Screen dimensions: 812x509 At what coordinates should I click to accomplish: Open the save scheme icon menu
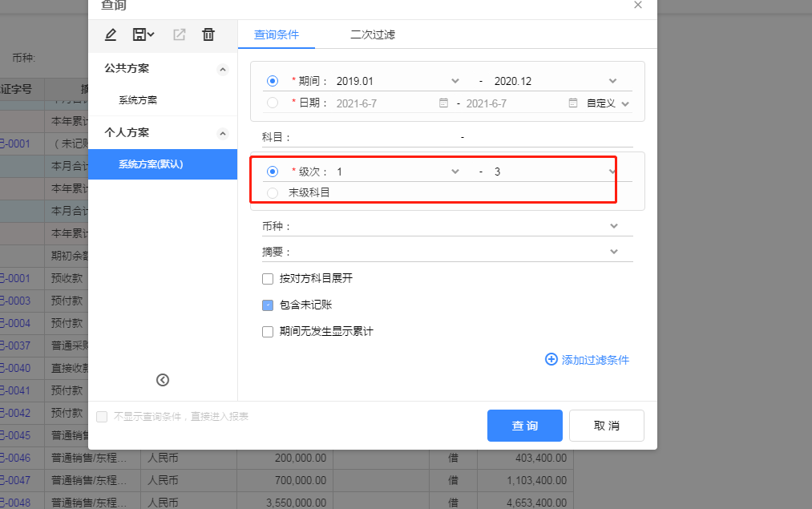pyautogui.click(x=143, y=34)
